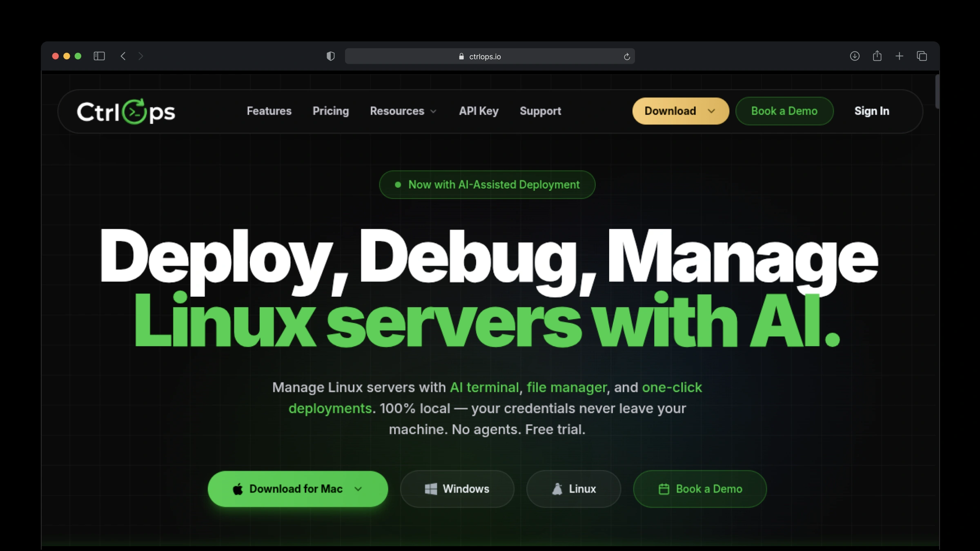Reload the page with the refresh icon
The width and height of the screenshot is (980, 551).
tap(627, 57)
